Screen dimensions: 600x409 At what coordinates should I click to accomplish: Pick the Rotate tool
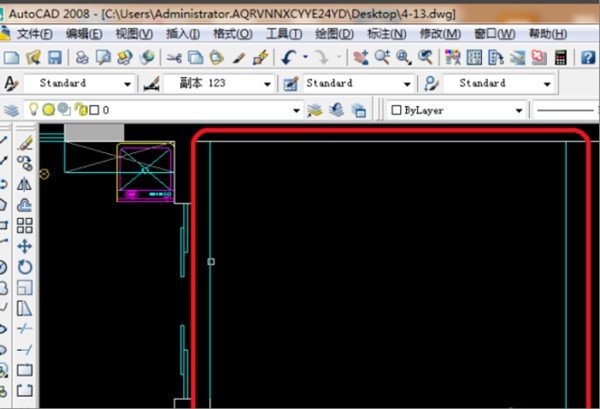coord(25,267)
